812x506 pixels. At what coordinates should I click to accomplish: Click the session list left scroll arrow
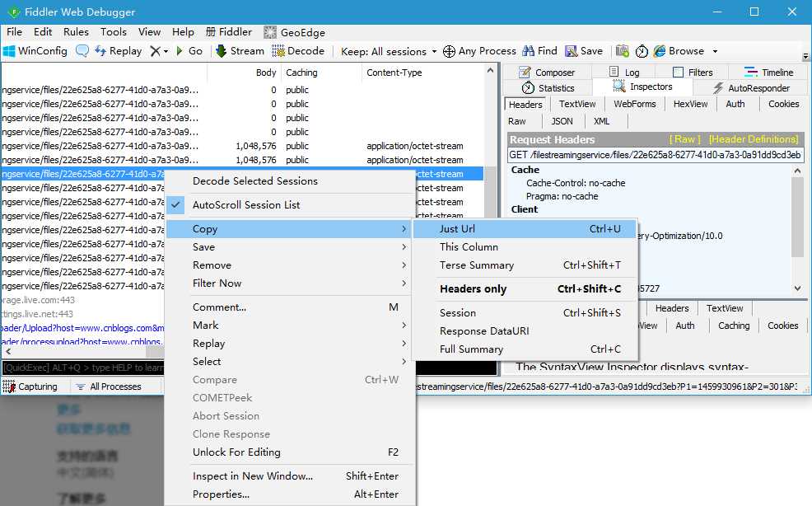(8, 352)
